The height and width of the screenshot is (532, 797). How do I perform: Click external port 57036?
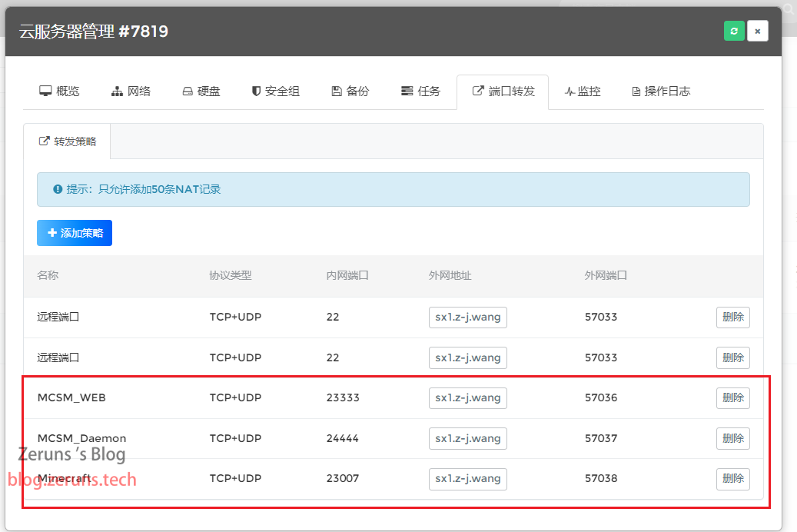(x=601, y=397)
